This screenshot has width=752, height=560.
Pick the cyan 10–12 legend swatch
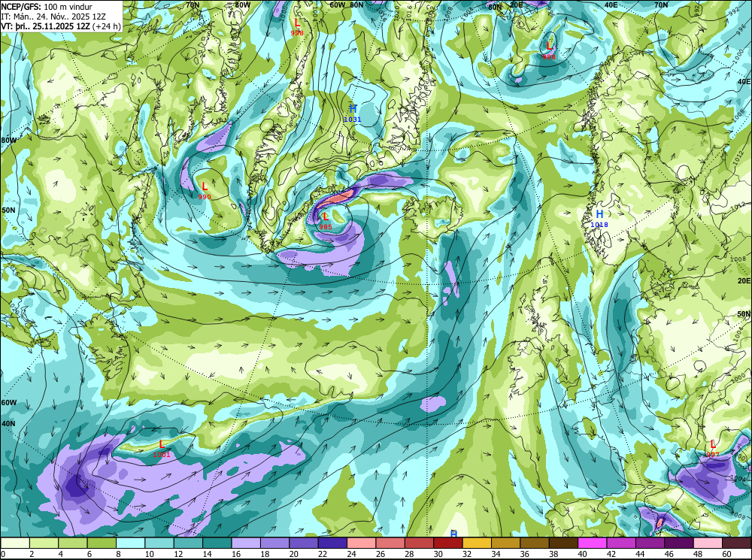[159, 543]
